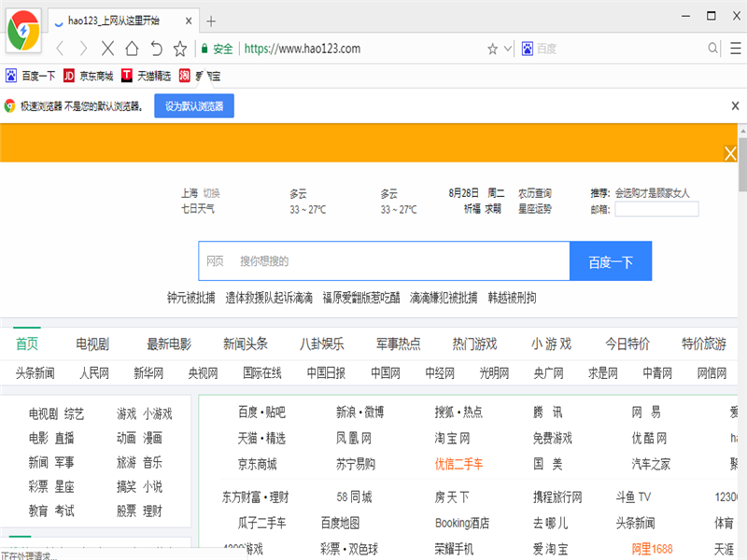Click the 切换 city switch link
This screenshot has height=560, width=747.
pos(211,193)
